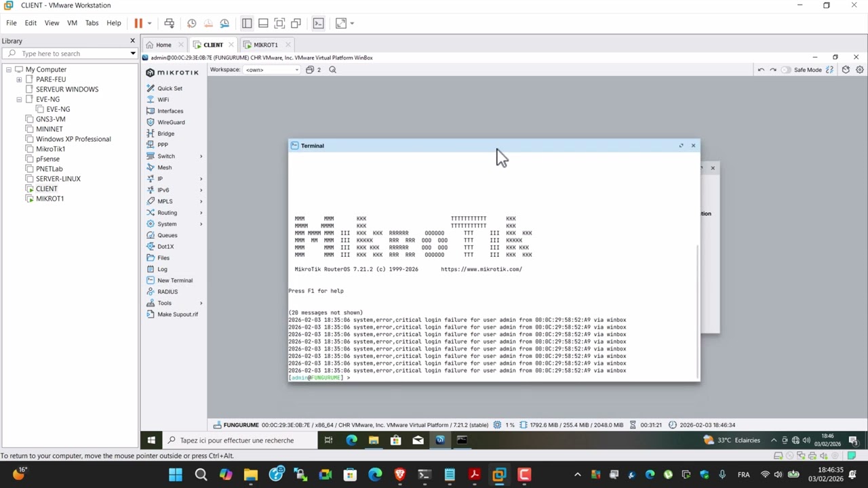Open WireGuard in sidebar
Image resolution: width=868 pixels, height=488 pixels.
171,122
